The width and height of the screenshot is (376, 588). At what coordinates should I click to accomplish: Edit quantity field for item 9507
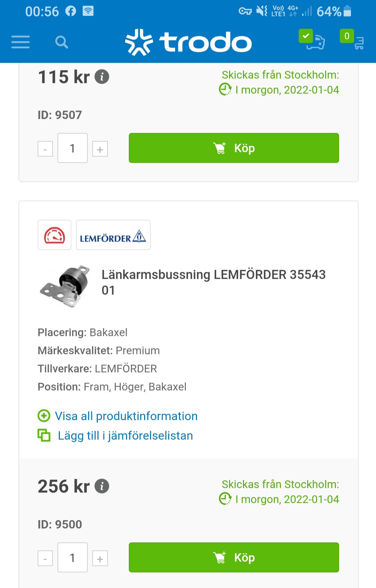(72, 148)
